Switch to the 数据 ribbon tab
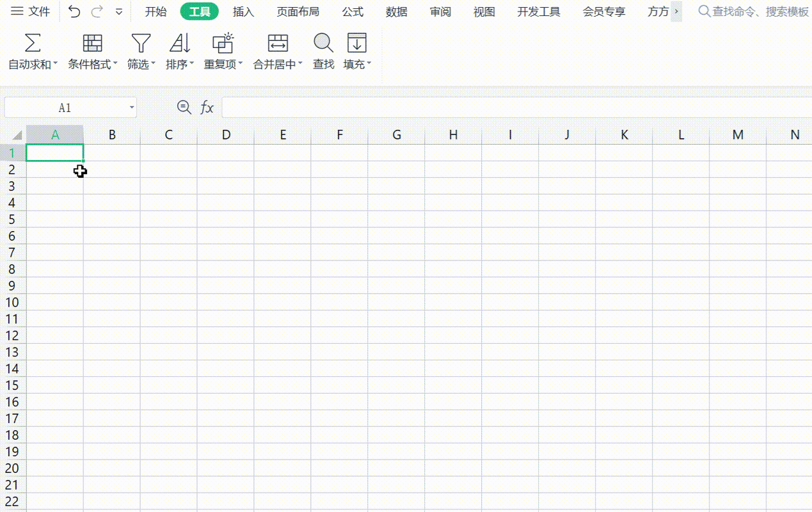This screenshot has height=512, width=812. [397, 11]
